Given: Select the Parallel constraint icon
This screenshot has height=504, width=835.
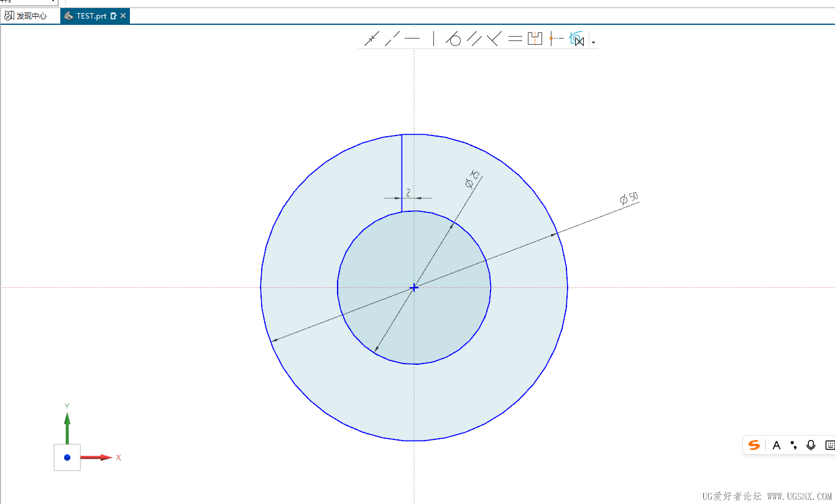Looking at the screenshot, I should 474,39.
